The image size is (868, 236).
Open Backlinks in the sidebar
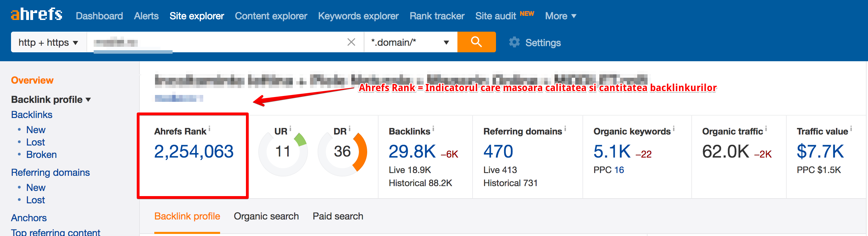32,115
